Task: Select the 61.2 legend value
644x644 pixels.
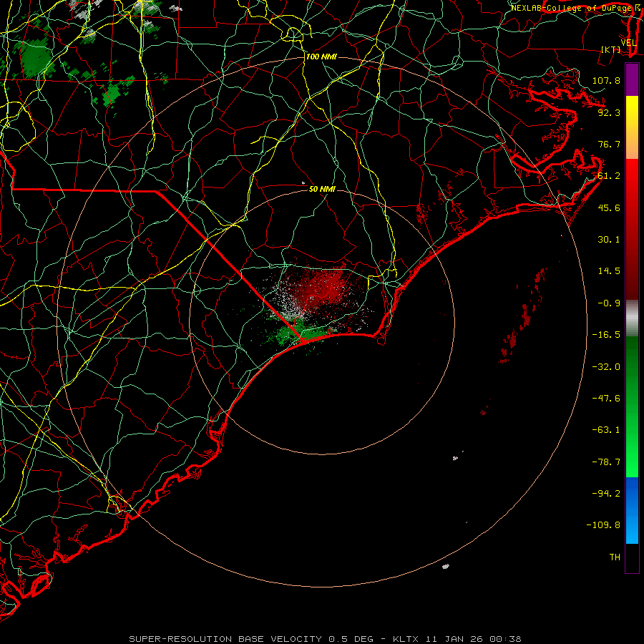Action: click(609, 176)
